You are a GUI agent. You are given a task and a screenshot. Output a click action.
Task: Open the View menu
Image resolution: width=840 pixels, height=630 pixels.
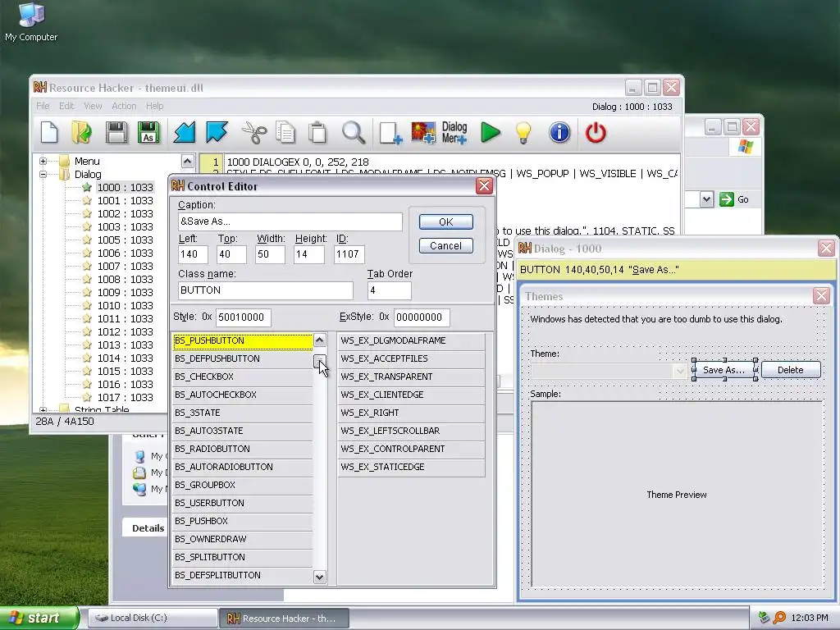point(93,106)
